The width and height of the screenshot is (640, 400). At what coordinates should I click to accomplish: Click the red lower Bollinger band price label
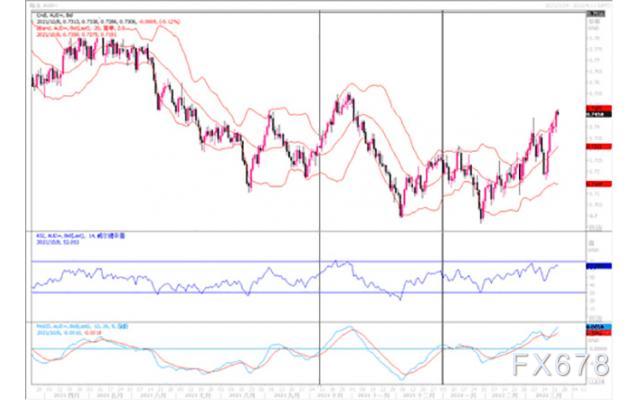pos(598,184)
